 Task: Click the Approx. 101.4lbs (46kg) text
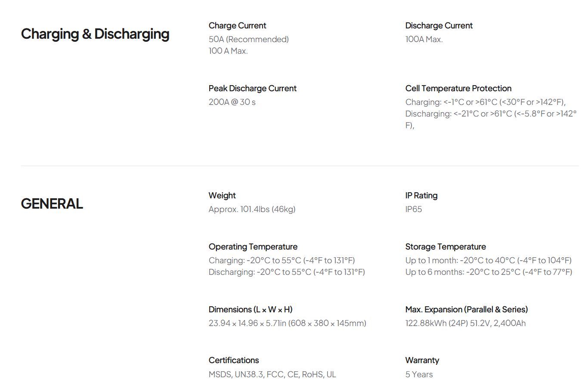(252, 209)
